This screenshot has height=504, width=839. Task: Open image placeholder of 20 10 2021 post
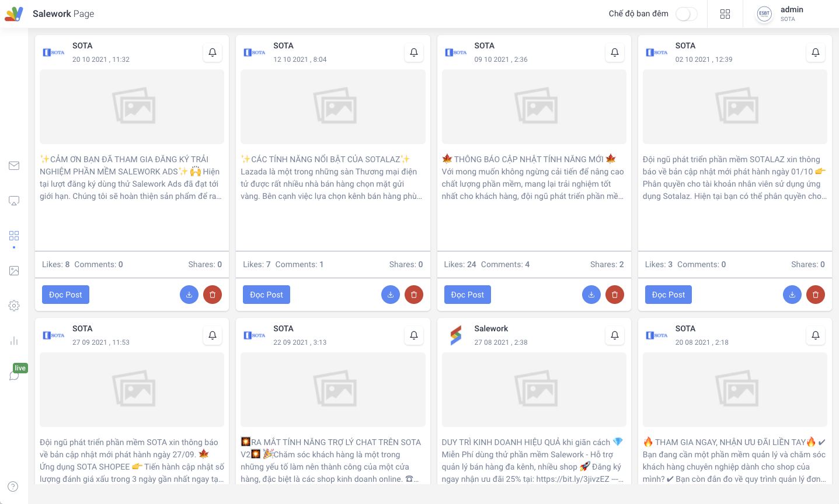tap(132, 107)
